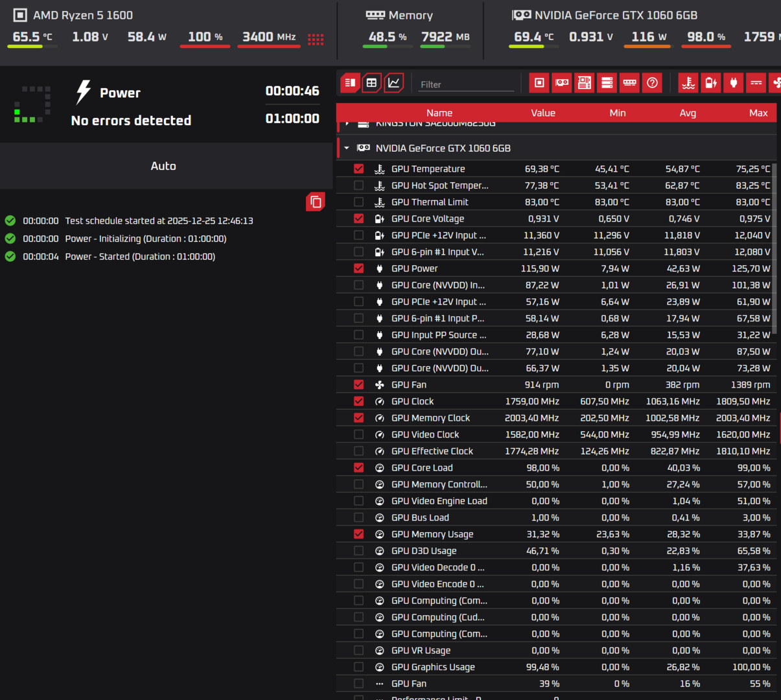Filter sensors by CPU icon
Viewport: 781px width, 700px height.
click(x=539, y=82)
